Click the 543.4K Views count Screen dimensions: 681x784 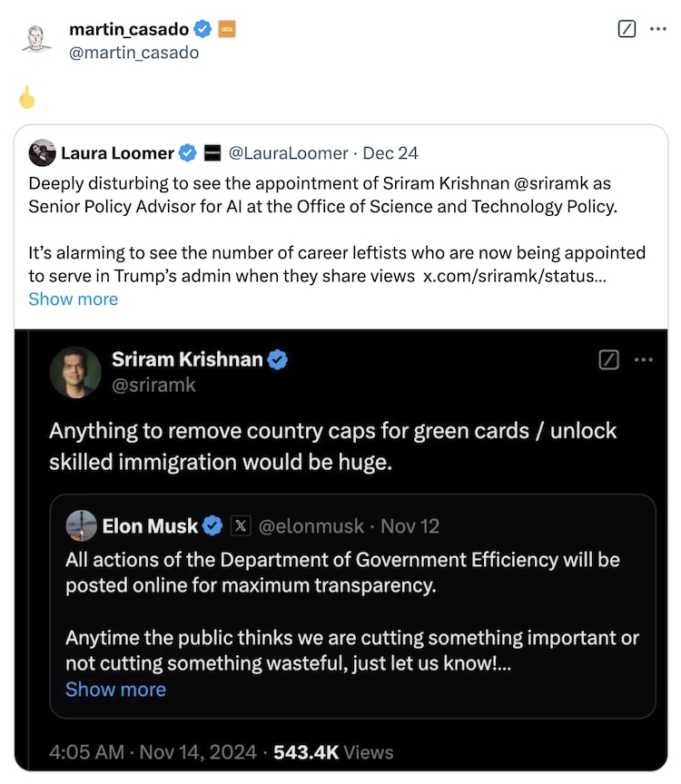(332, 752)
